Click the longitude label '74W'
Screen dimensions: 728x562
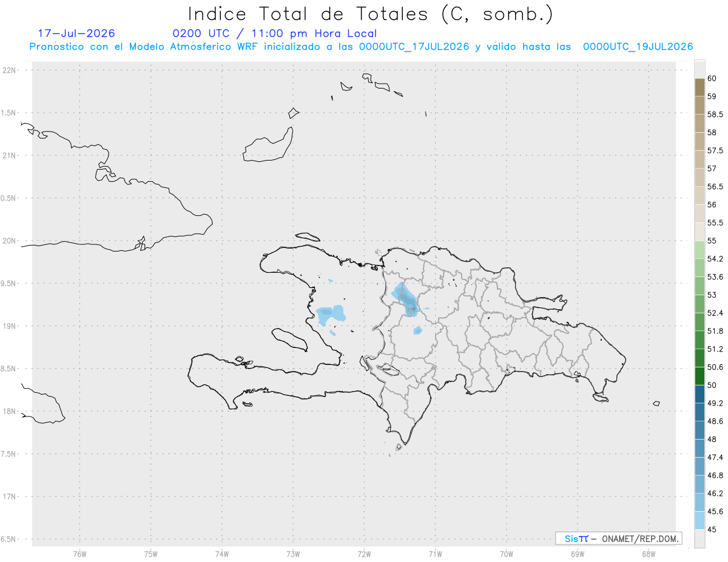click(x=222, y=554)
